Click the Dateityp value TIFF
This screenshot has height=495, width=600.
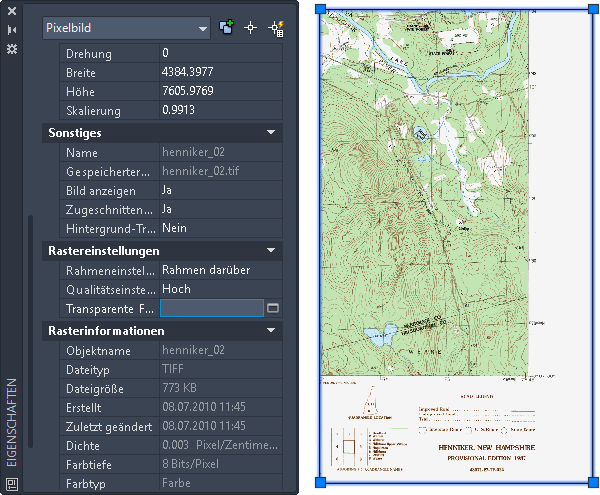tap(221, 369)
